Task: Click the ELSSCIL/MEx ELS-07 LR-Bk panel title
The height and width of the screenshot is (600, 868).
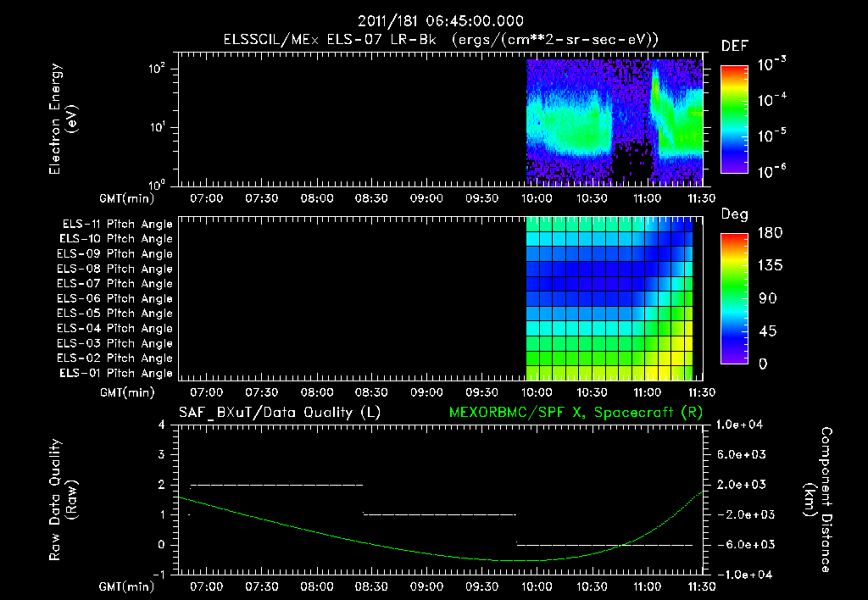Action: (x=441, y=40)
